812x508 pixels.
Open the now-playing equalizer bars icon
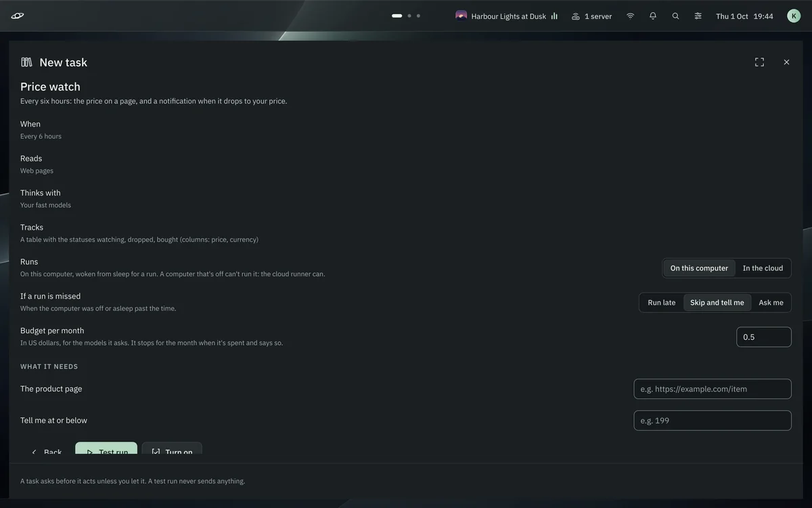tap(554, 16)
